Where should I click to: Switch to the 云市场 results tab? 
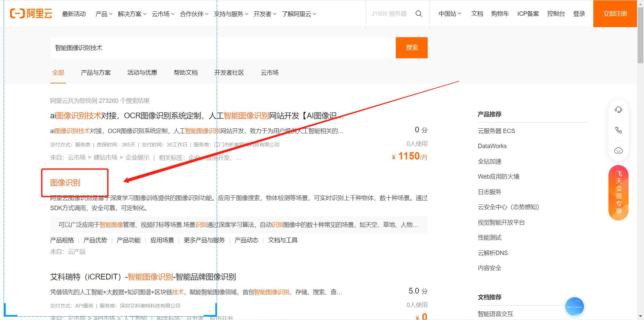tap(270, 72)
